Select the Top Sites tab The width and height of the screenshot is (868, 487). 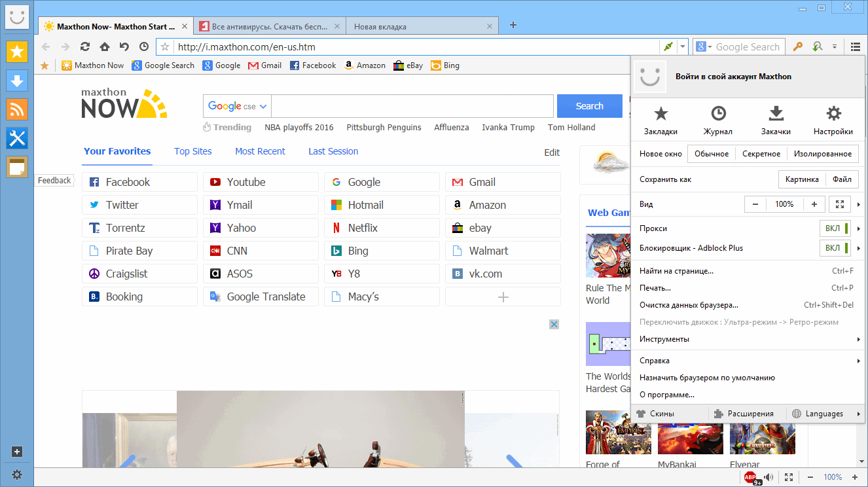point(193,151)
